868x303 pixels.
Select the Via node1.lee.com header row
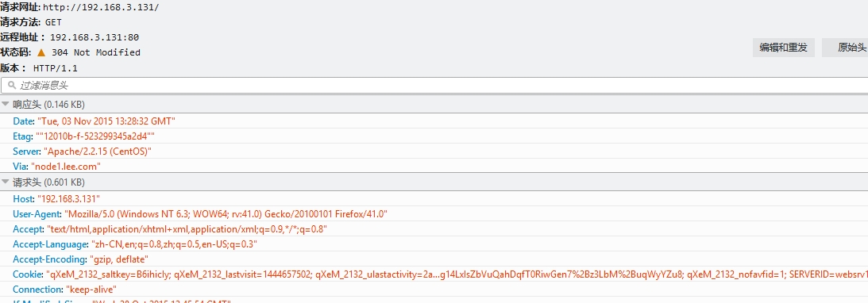click(x=434, y=166)
